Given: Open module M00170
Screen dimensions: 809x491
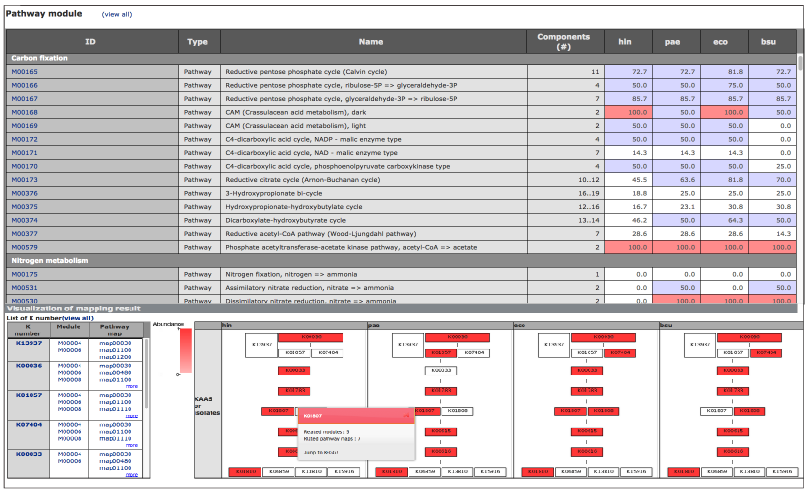Looking at the screenshot, I should click(x=25, y=166).
